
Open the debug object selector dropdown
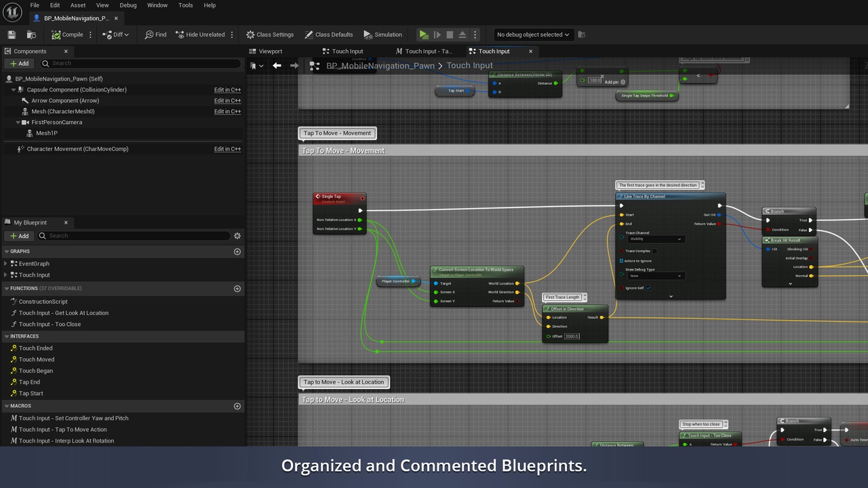533,35
